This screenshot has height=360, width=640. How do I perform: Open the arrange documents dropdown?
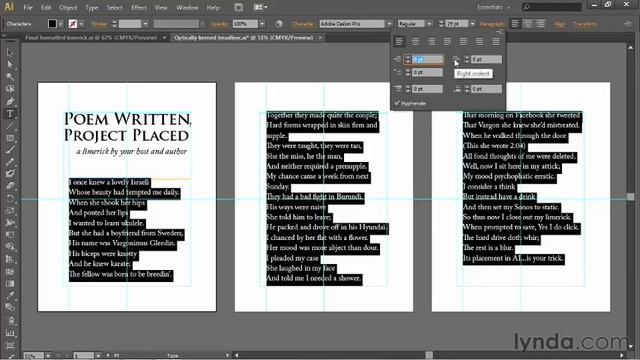[x=260, y=7]
